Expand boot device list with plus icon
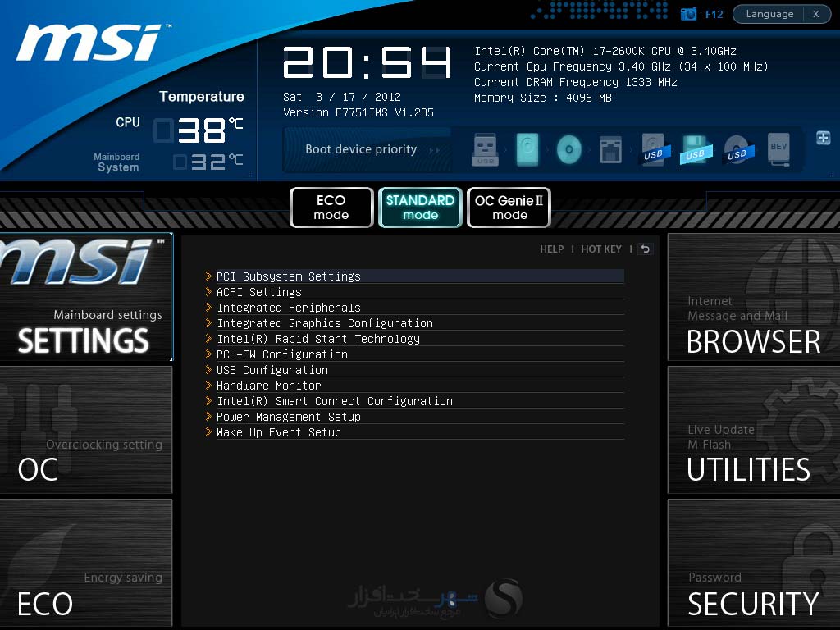Screen dimensions: 840x630 (x=824, y=138)
